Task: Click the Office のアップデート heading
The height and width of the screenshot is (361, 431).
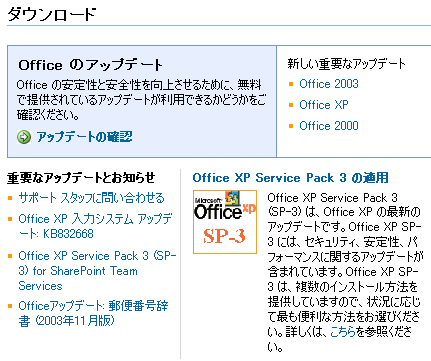Action: pyautogui.click(x=90, y=65)
